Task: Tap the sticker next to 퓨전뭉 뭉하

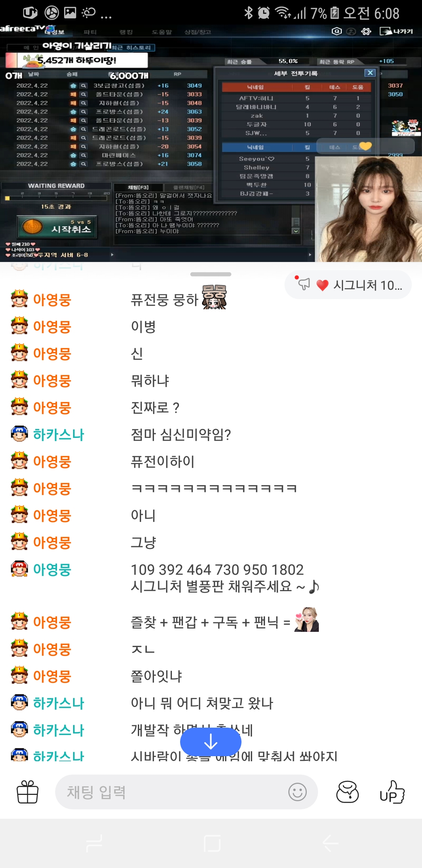Action: (214, 297)
